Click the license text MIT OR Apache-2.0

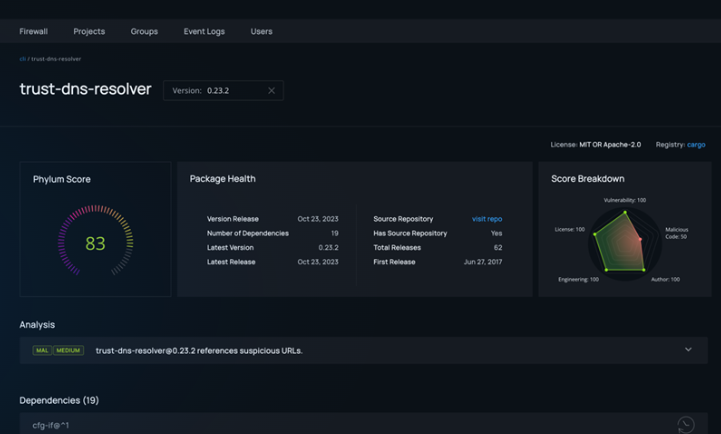coord(610,145)
